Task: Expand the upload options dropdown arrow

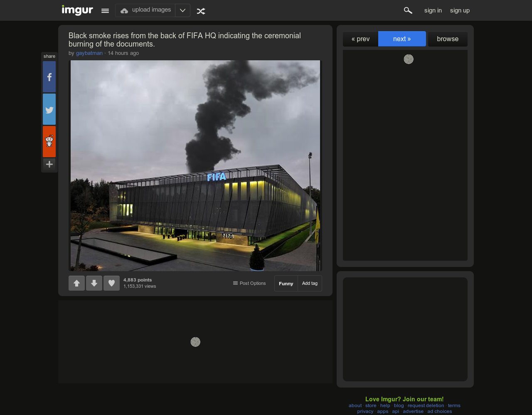Action: [x=182, y=10]
